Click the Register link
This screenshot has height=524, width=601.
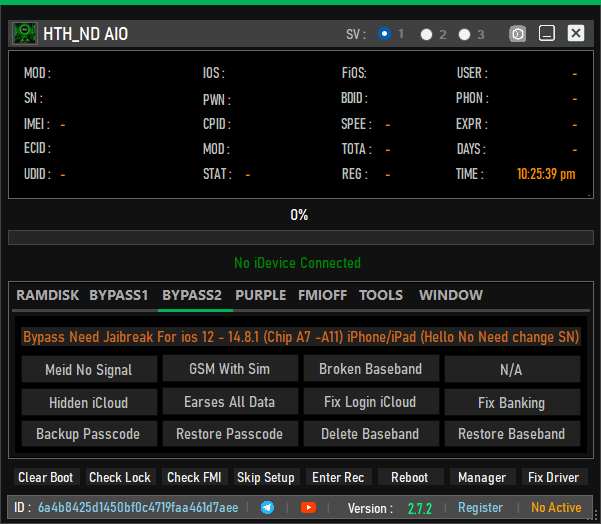480,508
